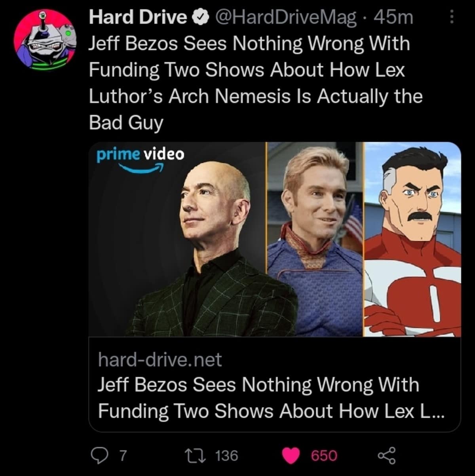Reply using the speech bubble icon
The width and height of the screenshot is (475, 476).
coord(99,455)
